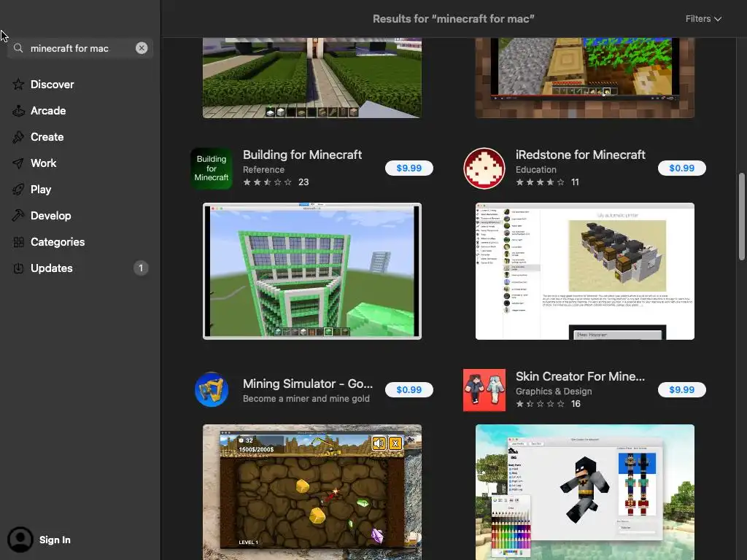Click the Create paintbrush icon
Viewport: 747px width, 560px height.
[18, 136]
